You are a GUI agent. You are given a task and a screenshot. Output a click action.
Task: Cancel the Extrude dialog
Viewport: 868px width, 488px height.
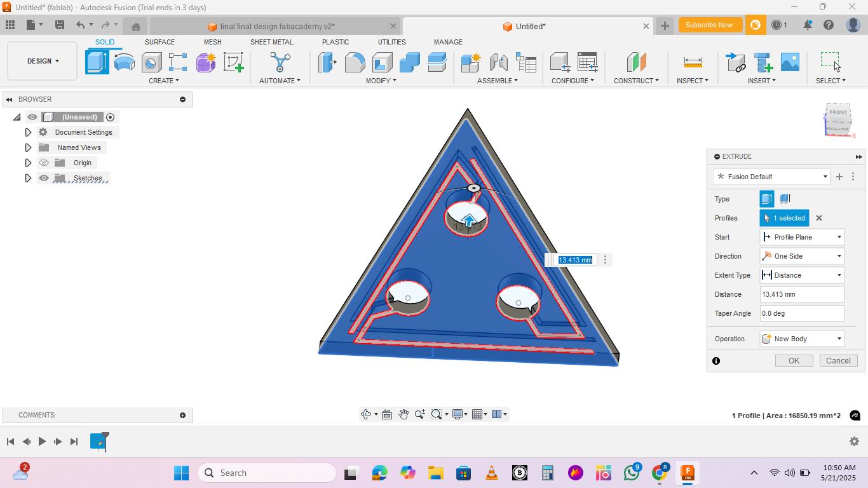pos(838,360)
